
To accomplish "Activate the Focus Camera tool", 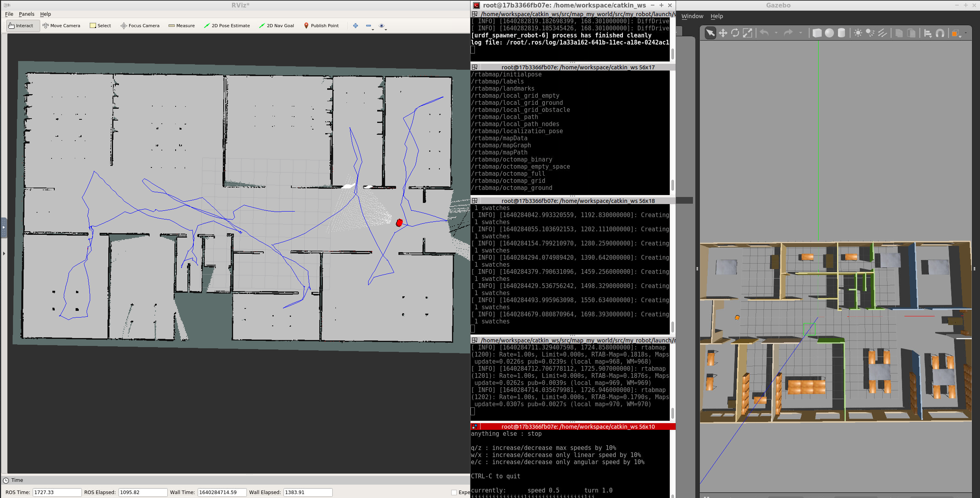I will pos(140,26).
